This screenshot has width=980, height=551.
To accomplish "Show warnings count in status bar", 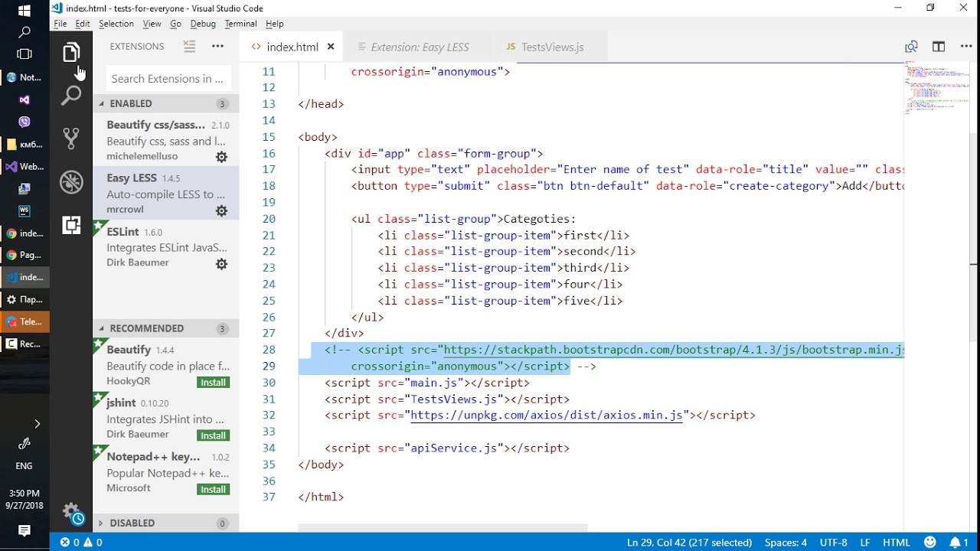I will pos(93,542).
